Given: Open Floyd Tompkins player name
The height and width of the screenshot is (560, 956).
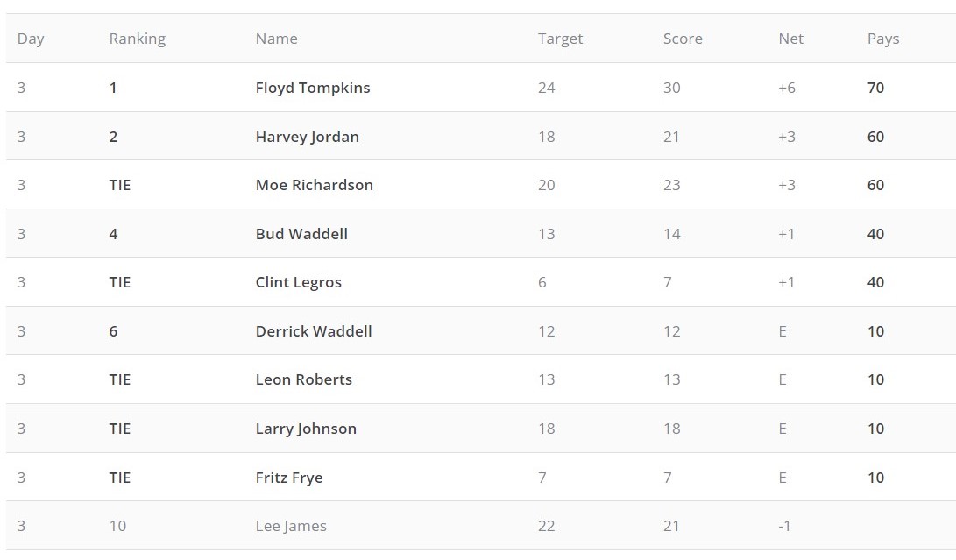Looking at the screenshot, I should (x=313, y=88).
